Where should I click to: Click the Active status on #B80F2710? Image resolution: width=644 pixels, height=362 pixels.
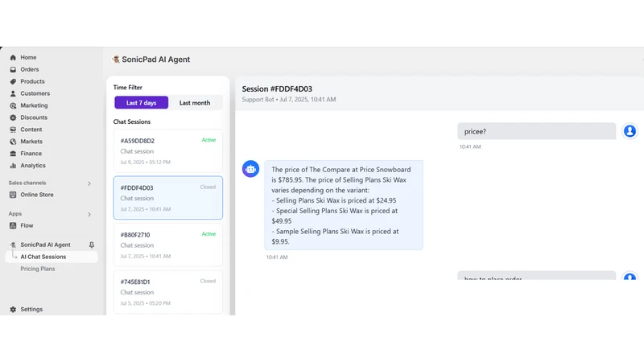tap(208, 234)
